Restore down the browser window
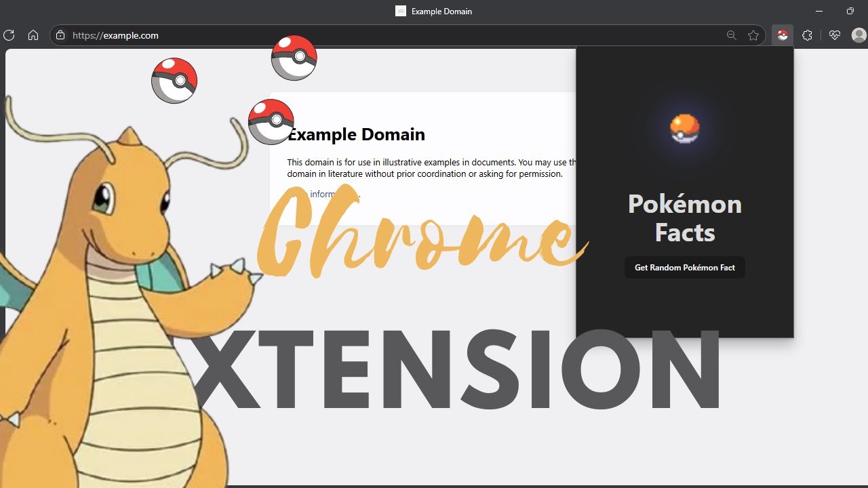Screen dimensions: 868x488 [850, 12]
